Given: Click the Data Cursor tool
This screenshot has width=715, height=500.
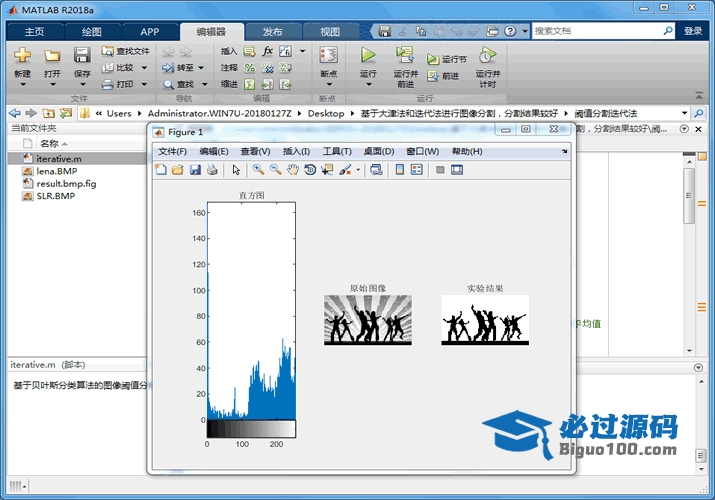Looking at the screenshot, I should (x=327, y=170).
